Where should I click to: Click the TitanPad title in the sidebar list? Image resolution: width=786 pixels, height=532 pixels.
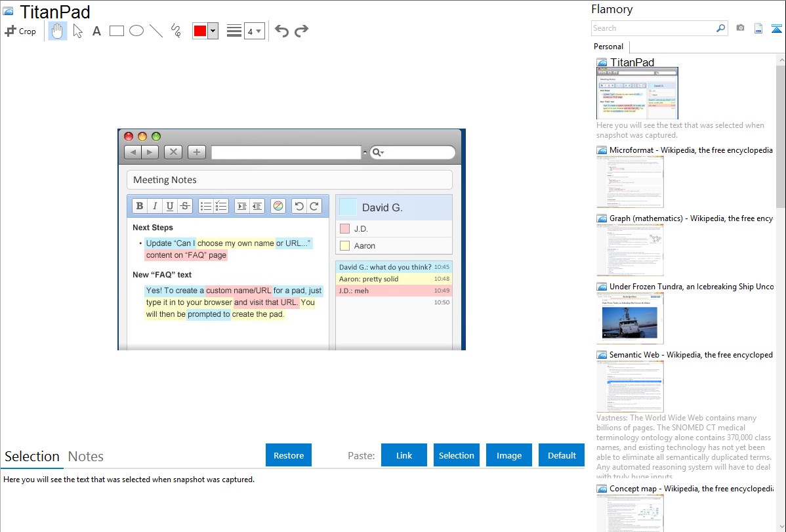click(x=632, y=62)
